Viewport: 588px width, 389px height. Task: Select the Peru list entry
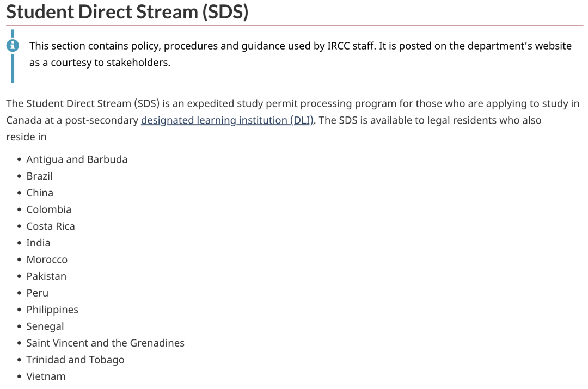click(37, 293)
